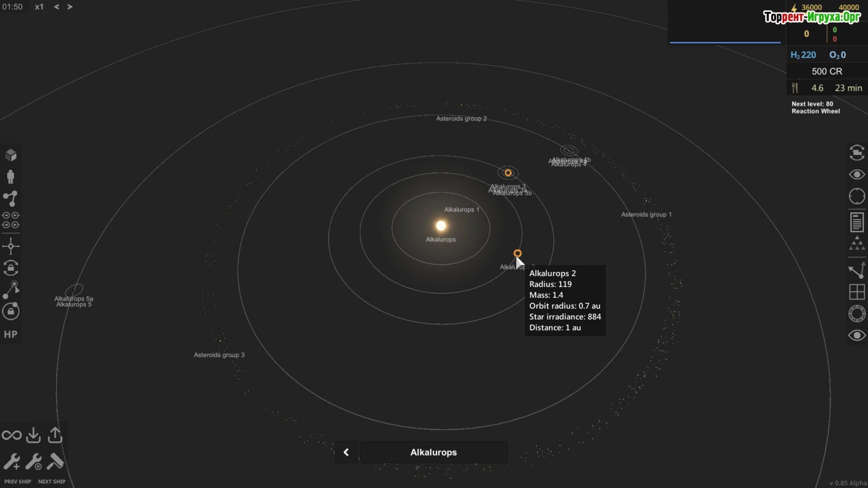This screenshot has width=868, height=488.
Task: Click the 500 CR credits readout
Action: [x=827, y=71]
